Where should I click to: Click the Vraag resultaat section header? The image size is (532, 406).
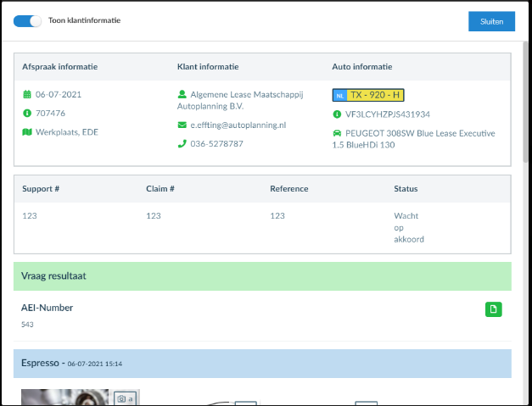click(x=262, y=276)
